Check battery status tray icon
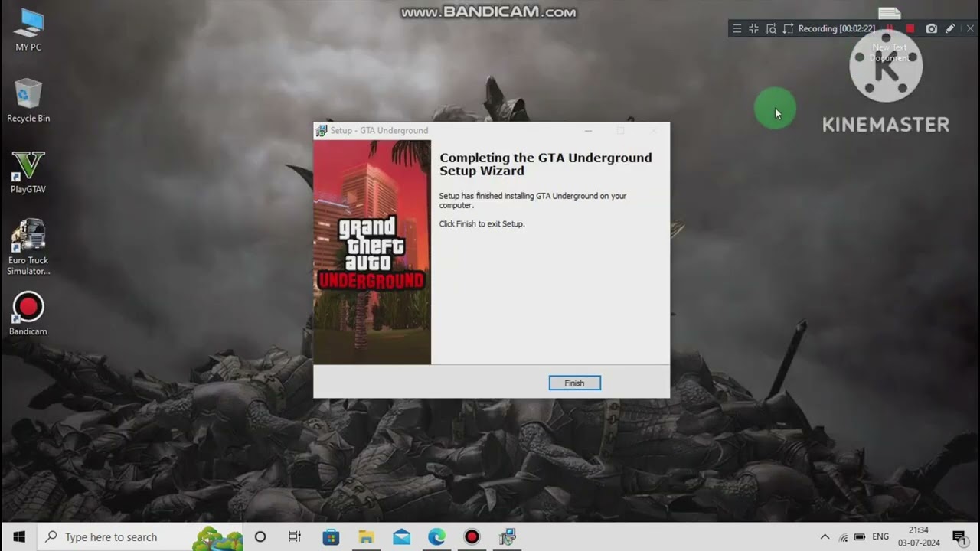 [x=860, y=537]
